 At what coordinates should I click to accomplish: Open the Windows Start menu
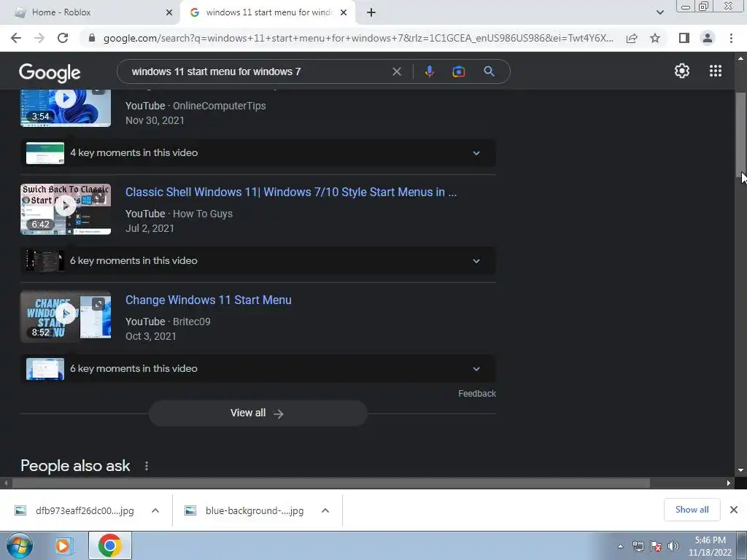point(19,545)
